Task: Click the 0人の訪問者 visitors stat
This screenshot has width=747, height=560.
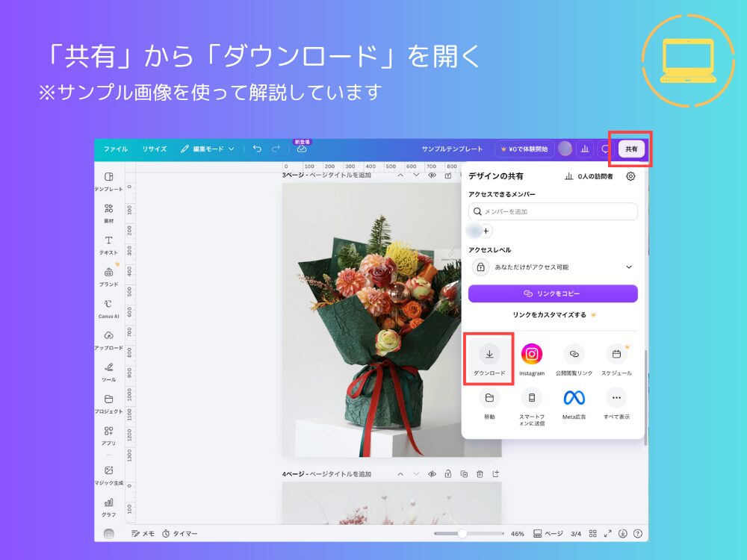Action: (x=589, y=176)
